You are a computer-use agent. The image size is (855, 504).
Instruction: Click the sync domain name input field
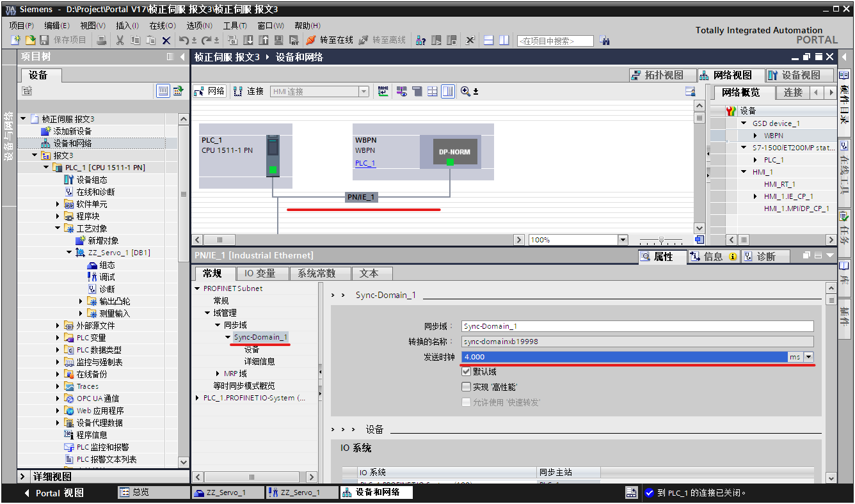[x=637, y=326]
